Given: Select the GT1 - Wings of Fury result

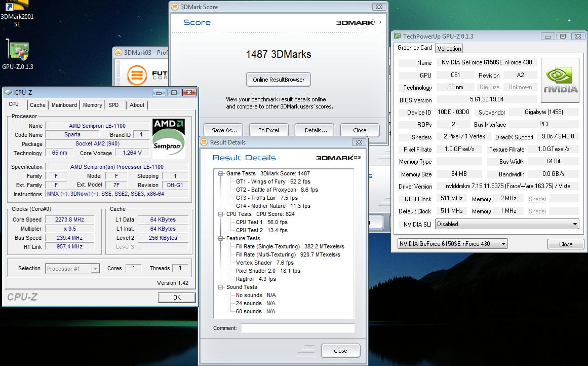Looking at the screenshot, I should [273, 181].
